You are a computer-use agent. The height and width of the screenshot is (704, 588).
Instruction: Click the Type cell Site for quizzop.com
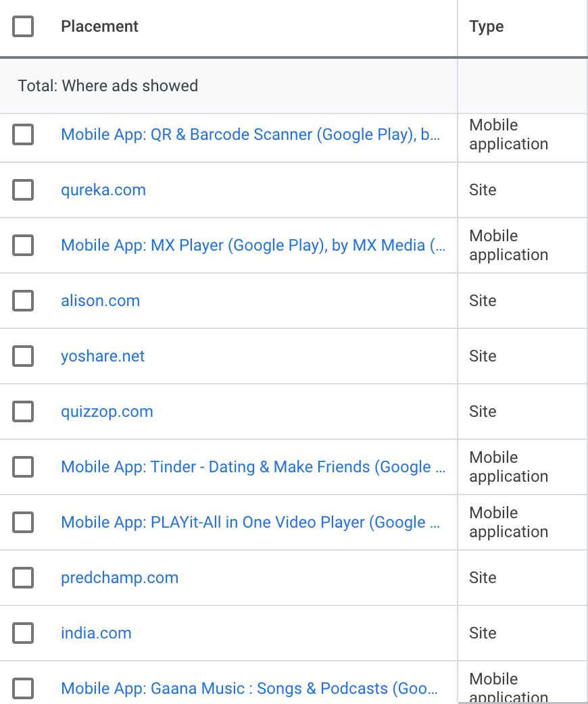[483, 411]
